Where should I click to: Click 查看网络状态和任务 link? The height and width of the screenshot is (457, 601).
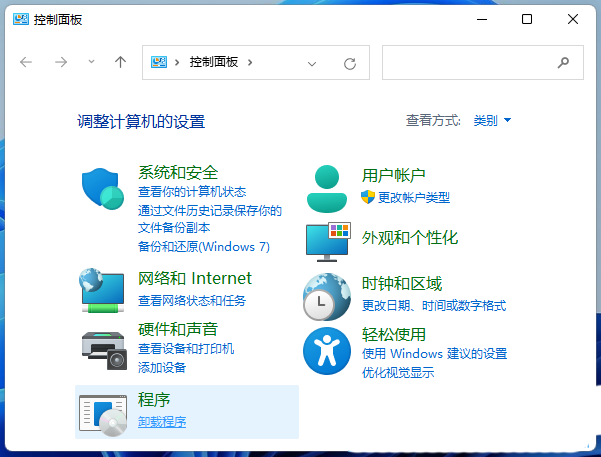(x=192, y=301)
